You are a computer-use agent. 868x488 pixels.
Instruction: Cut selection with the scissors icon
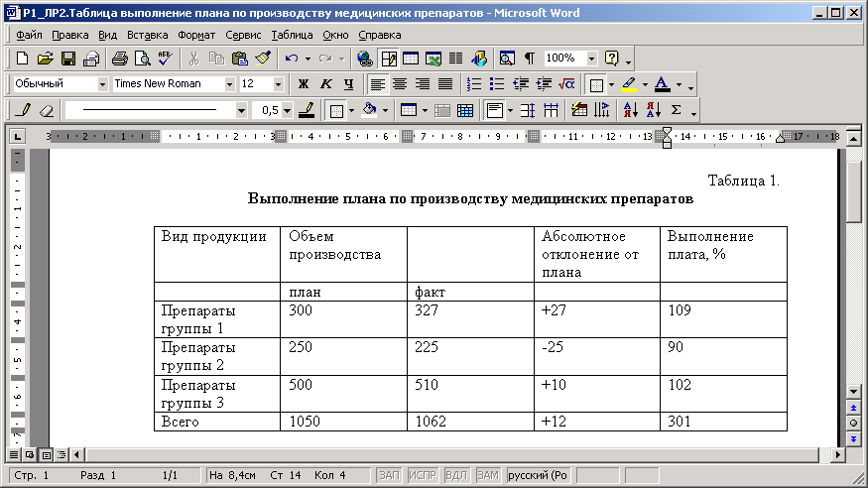tap(193, 59)
